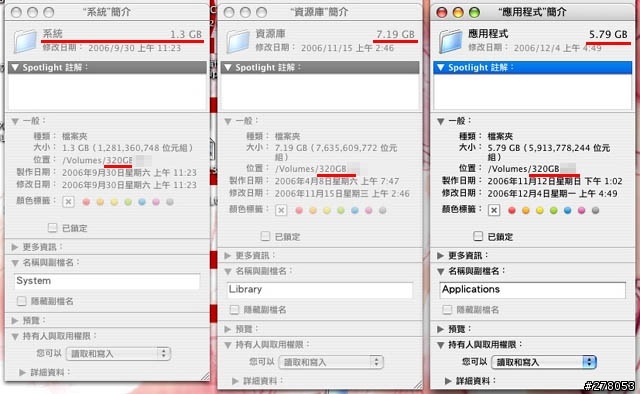Click the Library name field
Image resolution: width=640 pixels, height=394 pixels.
tap(320, 289)
